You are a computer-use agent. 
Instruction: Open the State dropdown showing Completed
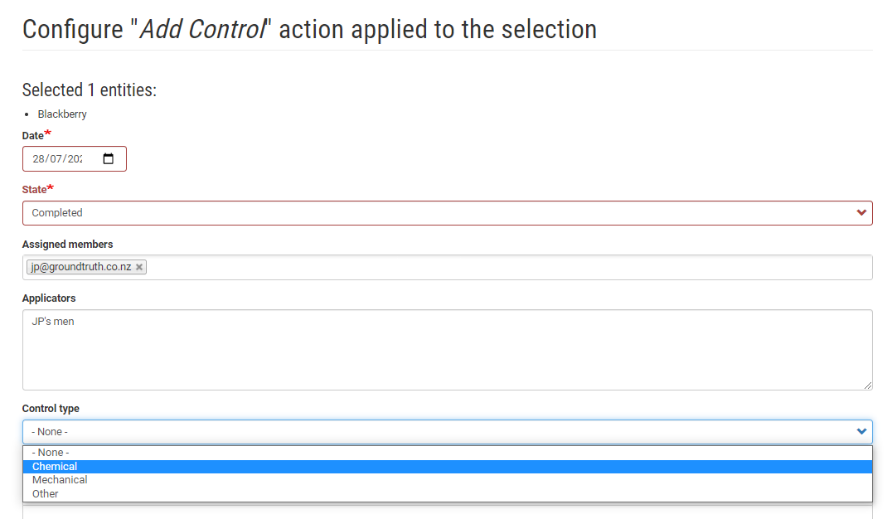tap(447, 213)
